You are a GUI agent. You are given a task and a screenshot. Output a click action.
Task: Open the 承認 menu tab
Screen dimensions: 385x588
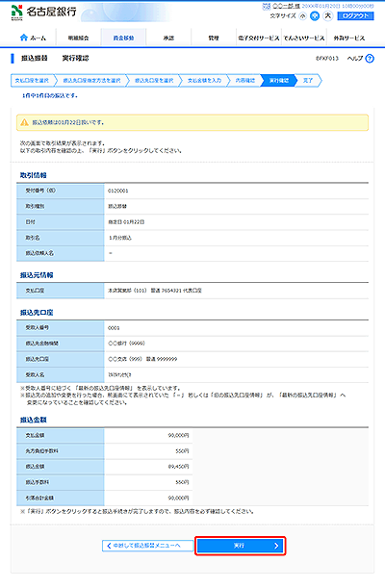point(168,38)
